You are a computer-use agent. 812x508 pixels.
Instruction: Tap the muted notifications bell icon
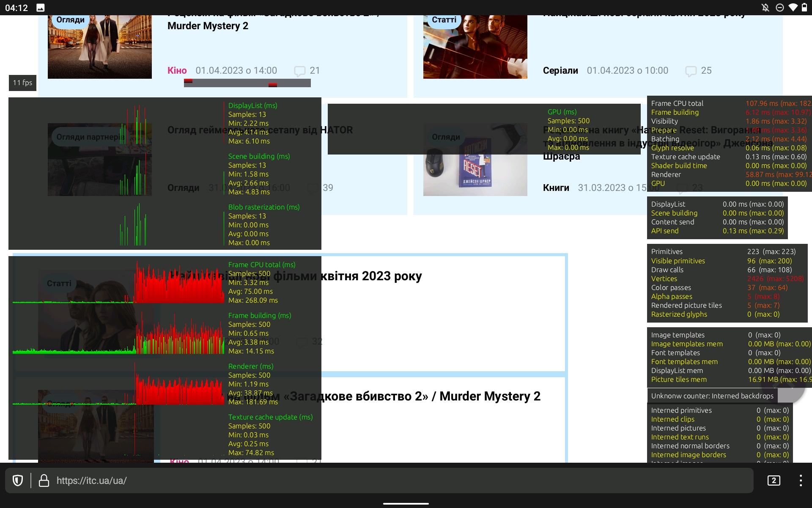click(765, 8)
